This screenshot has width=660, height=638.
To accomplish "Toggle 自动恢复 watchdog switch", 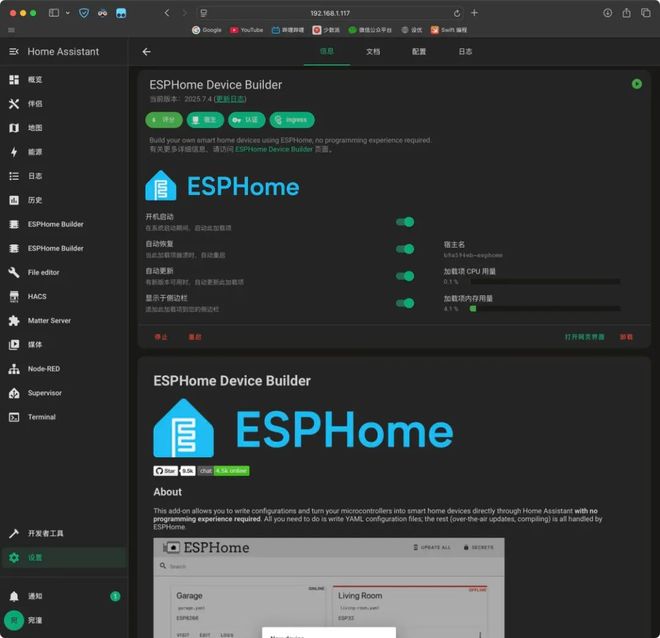I will click(x=405, y=249).
